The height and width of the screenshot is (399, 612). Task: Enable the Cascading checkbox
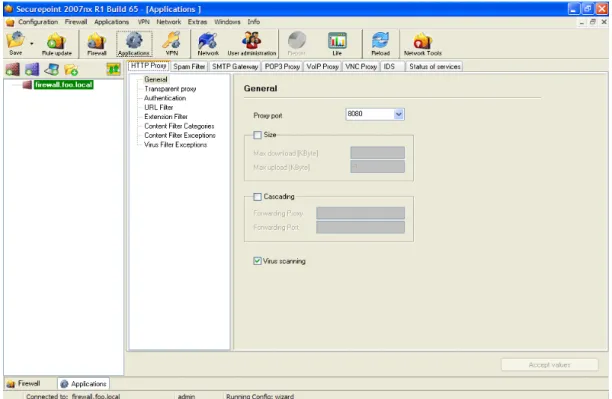[x=257, y=197]
